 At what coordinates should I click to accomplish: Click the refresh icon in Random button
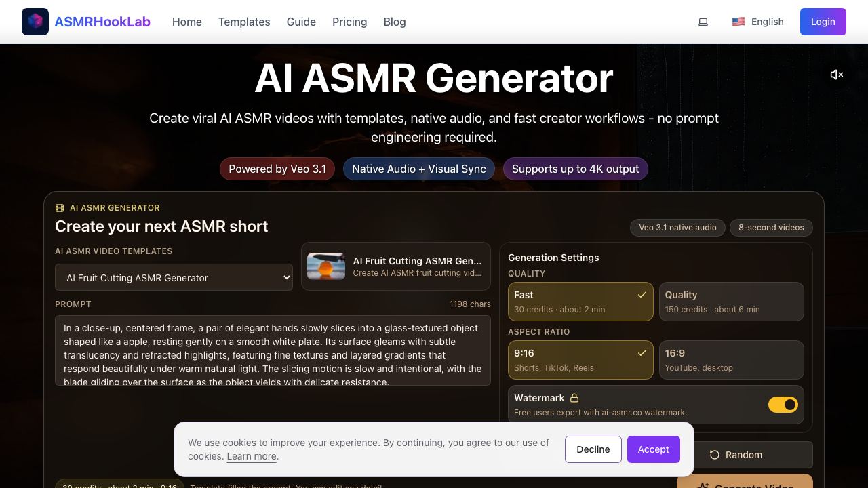coord(714,455)
